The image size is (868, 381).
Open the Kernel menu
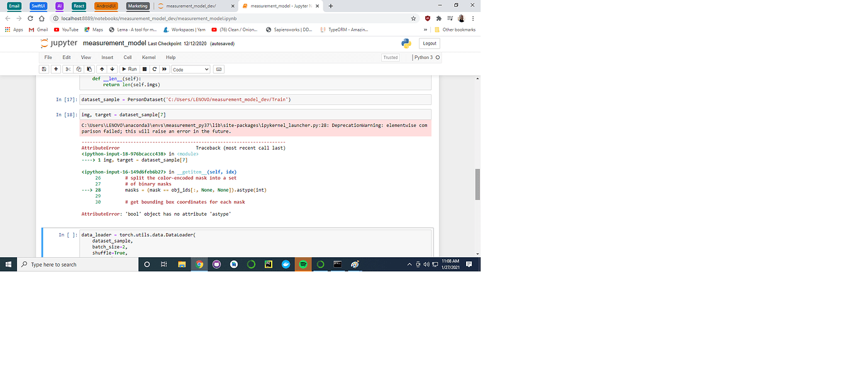coord(148,57)
